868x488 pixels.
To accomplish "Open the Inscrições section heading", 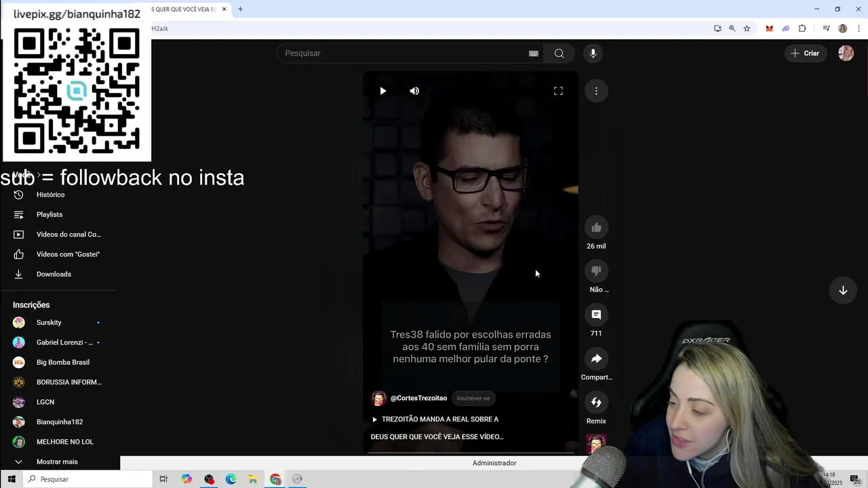I will click(x=31, y=305).
